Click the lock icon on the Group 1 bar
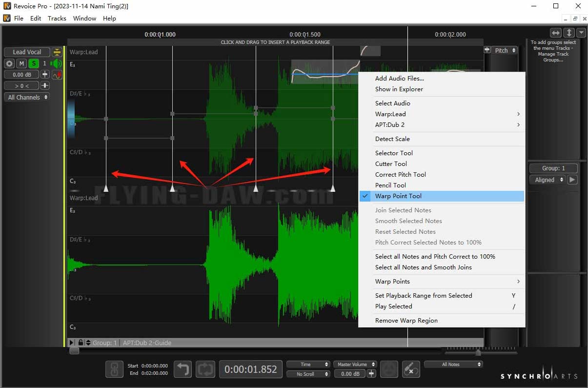The height and width of the screenshot is (388, 588). pos(81,343)
